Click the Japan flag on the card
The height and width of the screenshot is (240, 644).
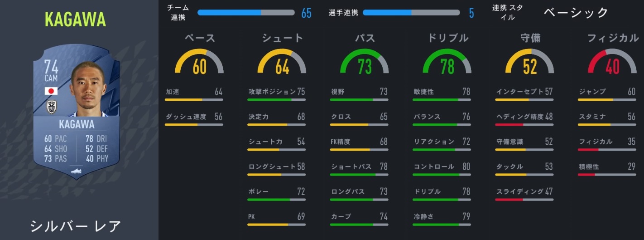tap(51, 91)
